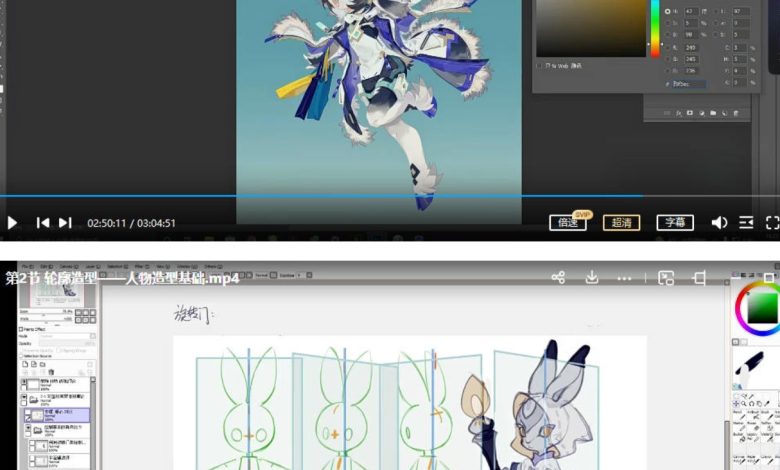The width and height of the screenshot is (780, 470).
Task: Select the SAI eyedropper tool
Action: tap(767, 404)
